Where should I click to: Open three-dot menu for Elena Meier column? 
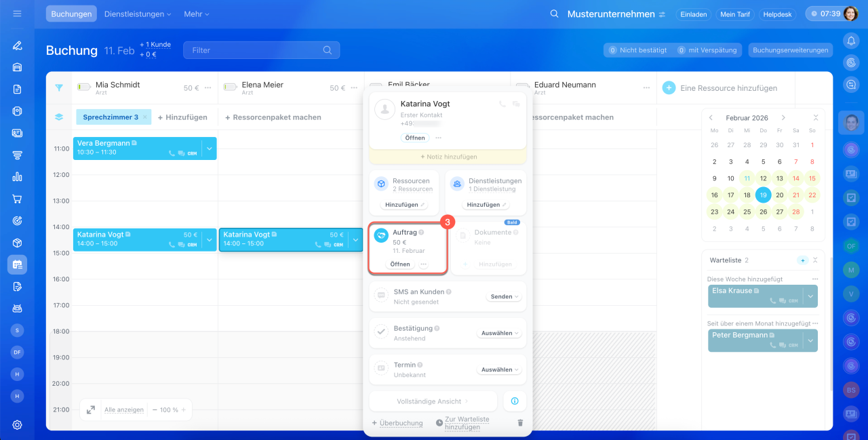[354, 88]
